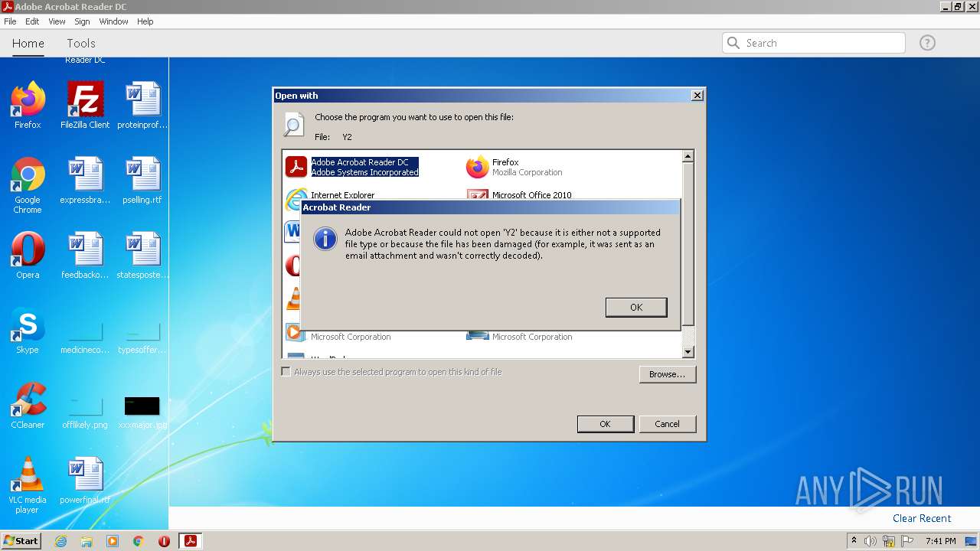Image resolution: width=980 pixels, height=551 pixels.
Task: Open the View menu
Action: pyautogui.click(x=57, y=21)
